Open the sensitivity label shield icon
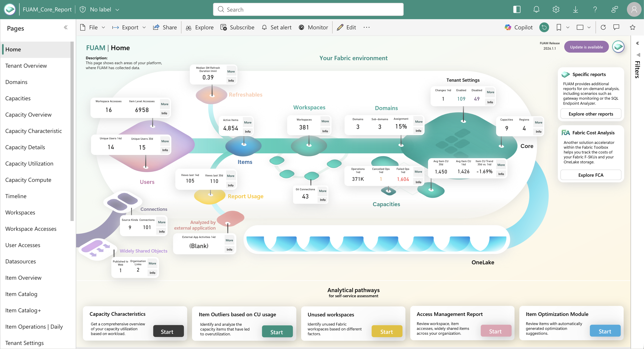Image resolution: width=644 pixels, height=349 pixels. [83, 10]
